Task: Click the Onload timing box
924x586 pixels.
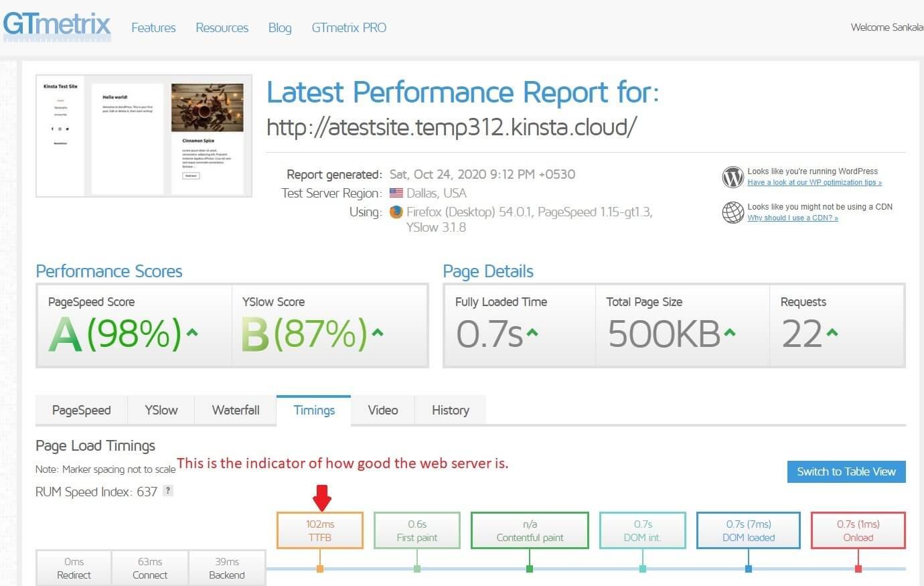Action: (x=858, y=530)
